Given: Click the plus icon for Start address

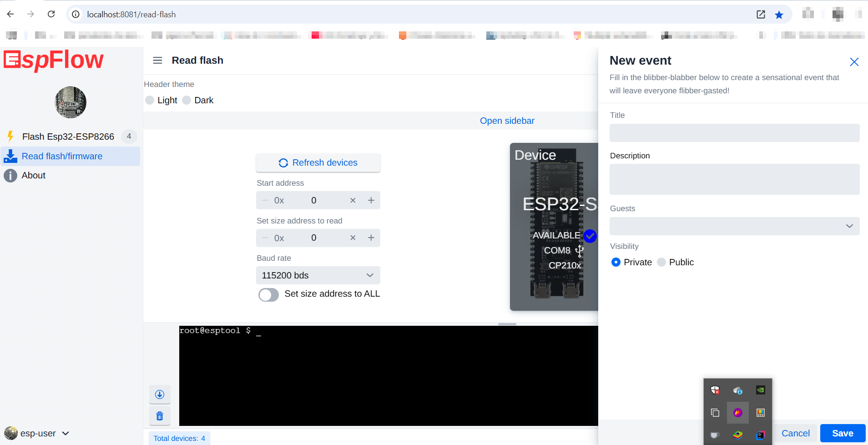Looking at the screenshot, I should 371,200.
